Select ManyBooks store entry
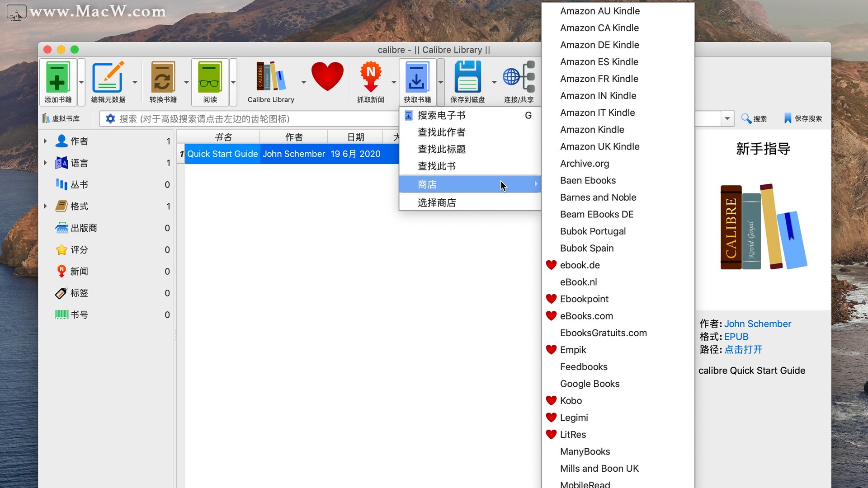This screenshot has width=868, height=488. (x=618, y=451)
